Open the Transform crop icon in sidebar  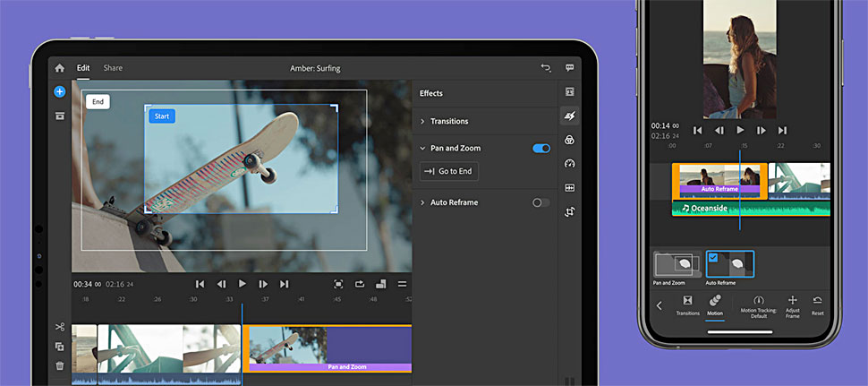click(569, 211)
